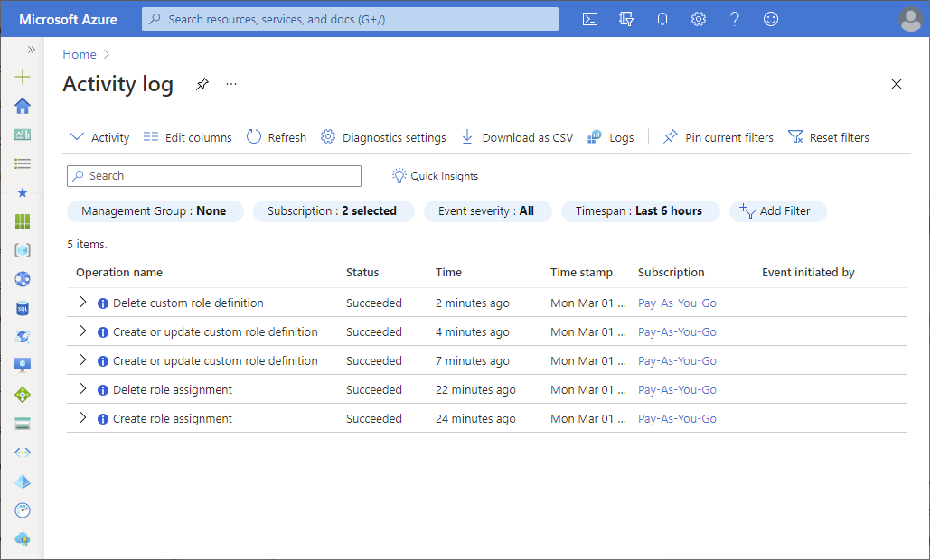The image size is (930, 560).
Task: Open All services list icon in sidebar
Action: pos(23,163)
